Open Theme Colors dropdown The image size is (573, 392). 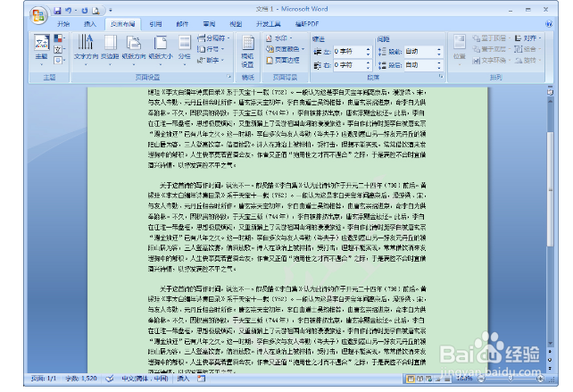click(x=59, y=38)
